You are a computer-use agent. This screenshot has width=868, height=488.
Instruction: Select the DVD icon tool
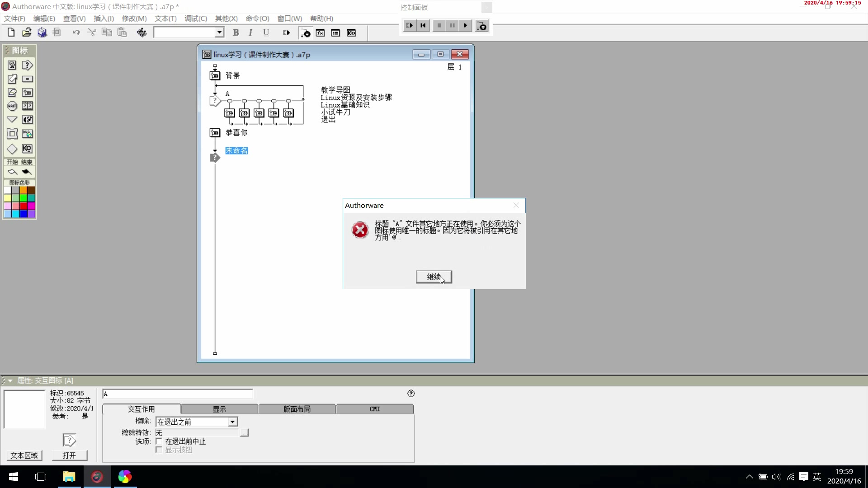click(28, 134)
